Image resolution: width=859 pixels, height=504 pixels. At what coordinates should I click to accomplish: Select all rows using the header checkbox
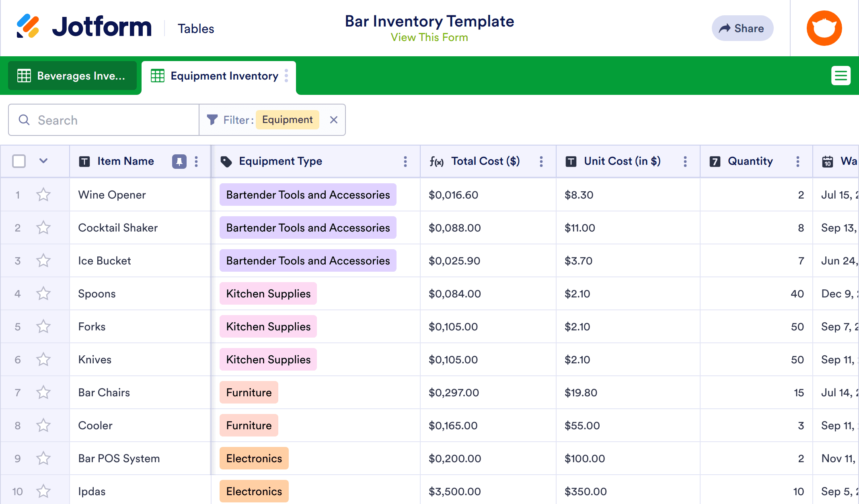tap(18, 161)
